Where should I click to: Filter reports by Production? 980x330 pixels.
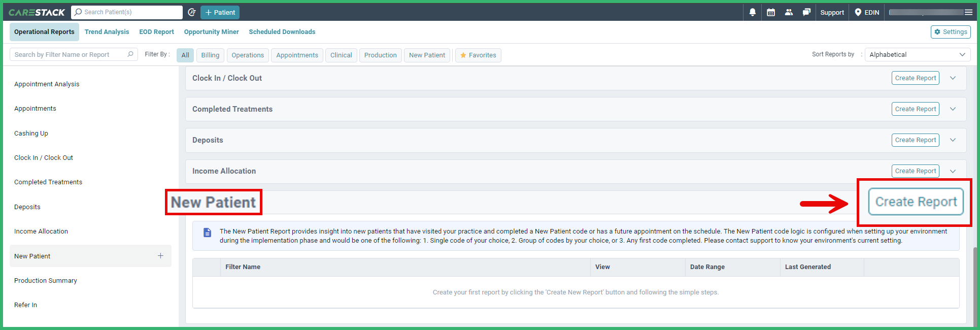[380, 55]
